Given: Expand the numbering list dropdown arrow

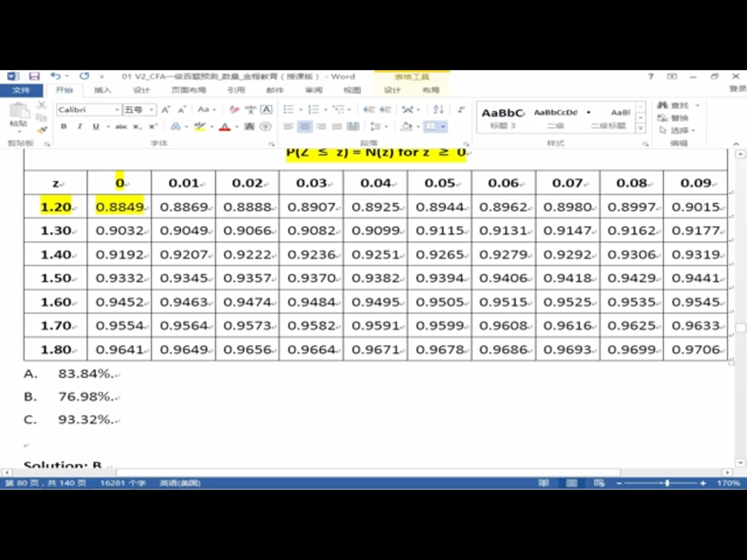Looking at the screenshot, I should coord(325,110).
